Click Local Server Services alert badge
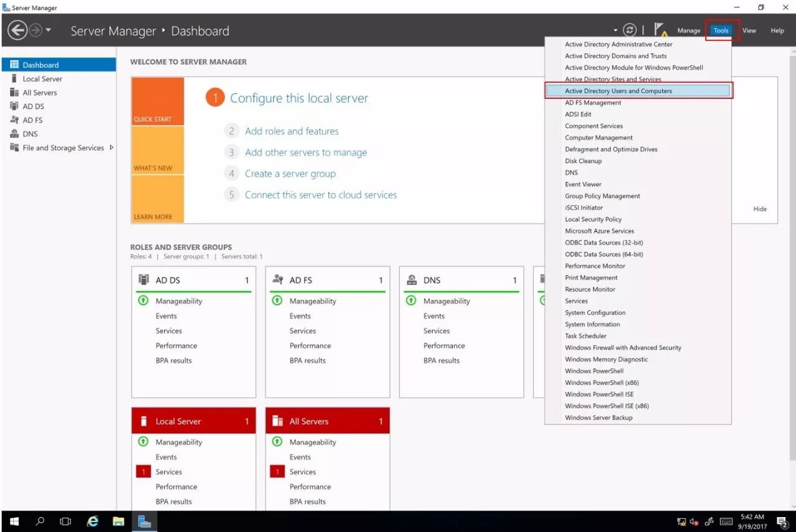Image resolution: width=796 pixels, height=532 pixels. [x=144, y=472]
